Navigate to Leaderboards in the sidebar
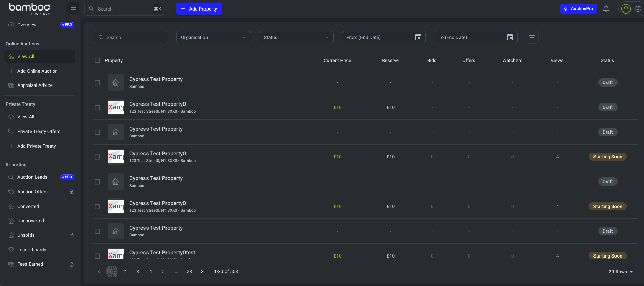The width and height of the screenshot is (644, 286). (x=32, y=250)
